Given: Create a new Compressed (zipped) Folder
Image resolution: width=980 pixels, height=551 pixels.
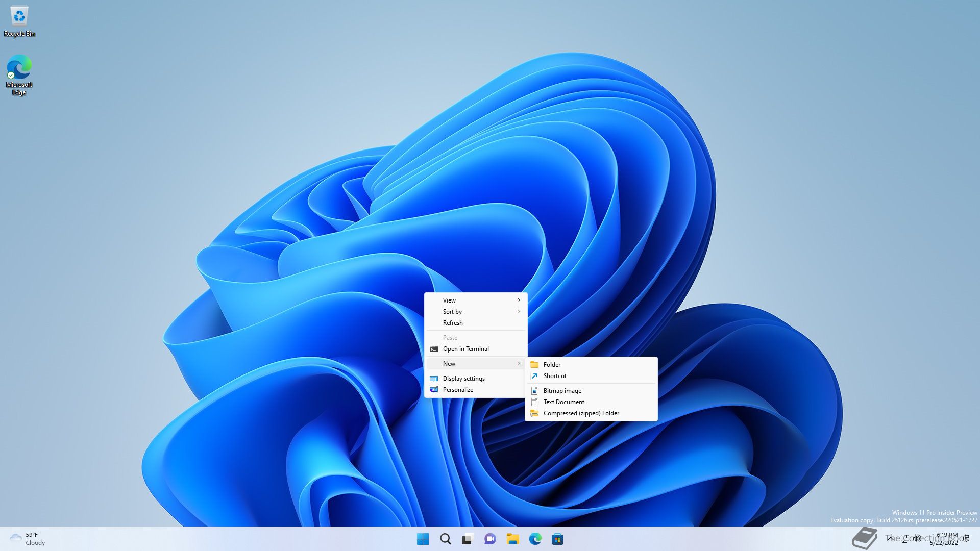Looking at the screenshot, I should [591, 413].
